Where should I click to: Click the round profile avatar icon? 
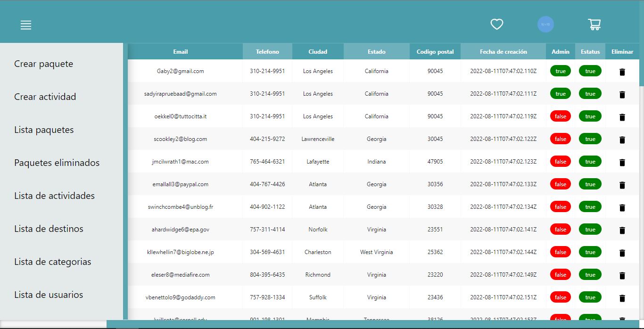tap(545, 24)
